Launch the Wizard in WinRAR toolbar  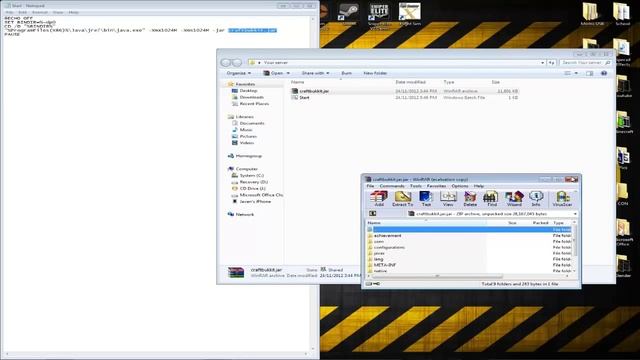point(514,198)
